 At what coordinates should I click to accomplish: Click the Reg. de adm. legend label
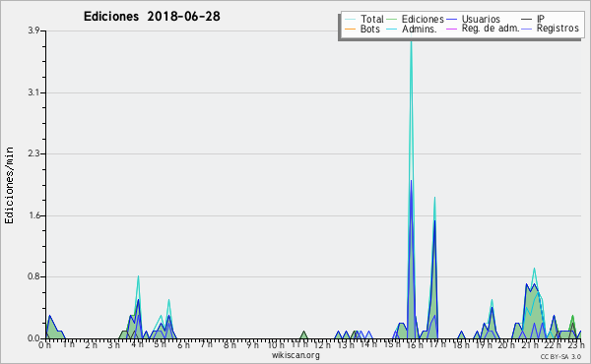[x=491, y=29]
